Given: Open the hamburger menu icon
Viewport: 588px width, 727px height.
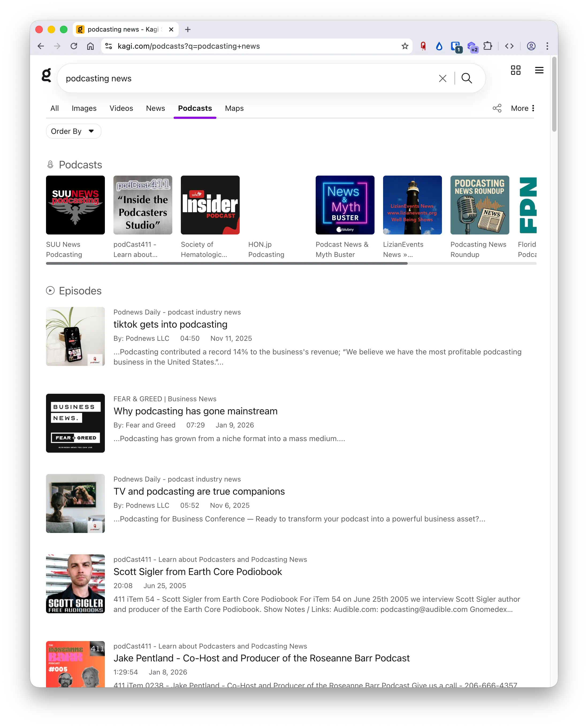Looking at the screenshot, I should [x=539, y=70].
